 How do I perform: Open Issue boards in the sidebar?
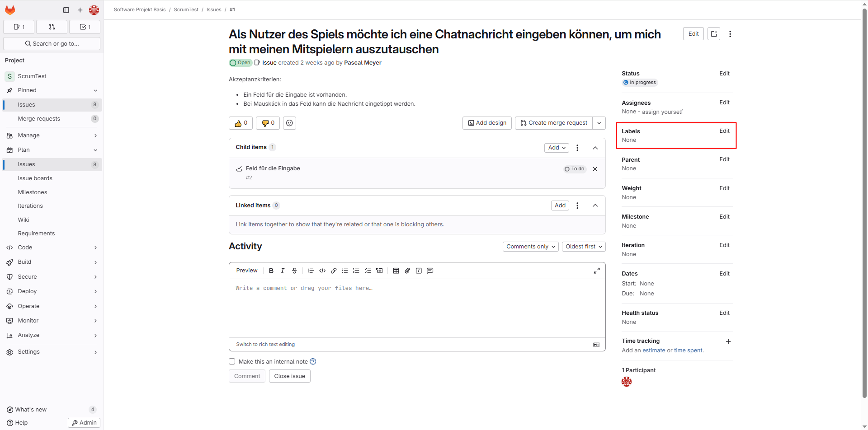(x=35, y=178)
